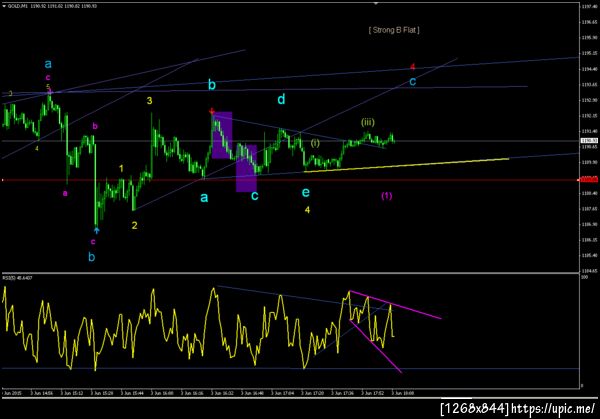Select the yellow trendline in price chart
Screen dimensions: 600x419
click(x=406, y=165)
